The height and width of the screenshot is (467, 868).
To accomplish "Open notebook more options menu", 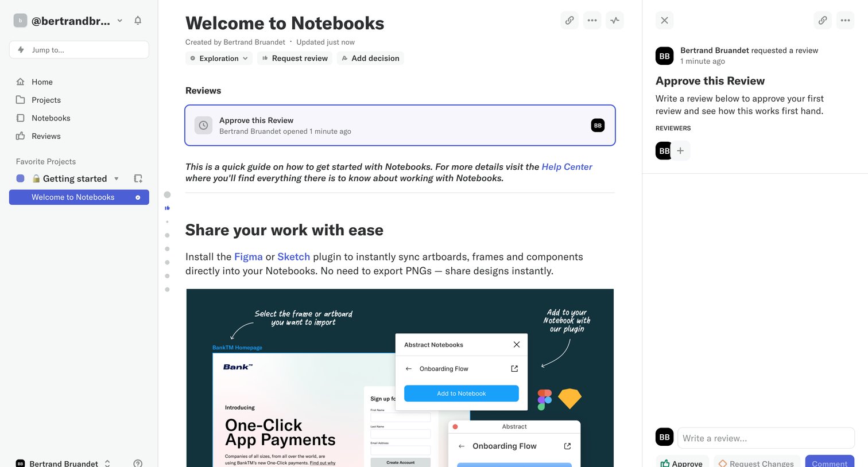I will tap(592, 21).
